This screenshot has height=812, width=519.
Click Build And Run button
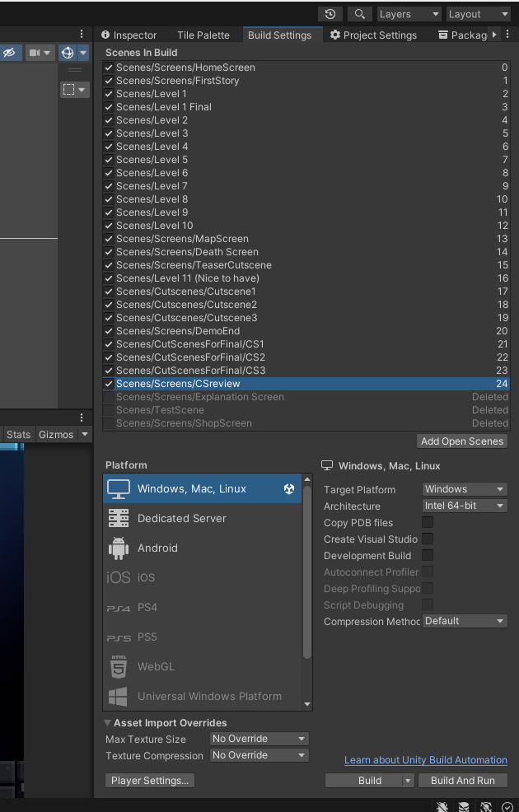462,781
